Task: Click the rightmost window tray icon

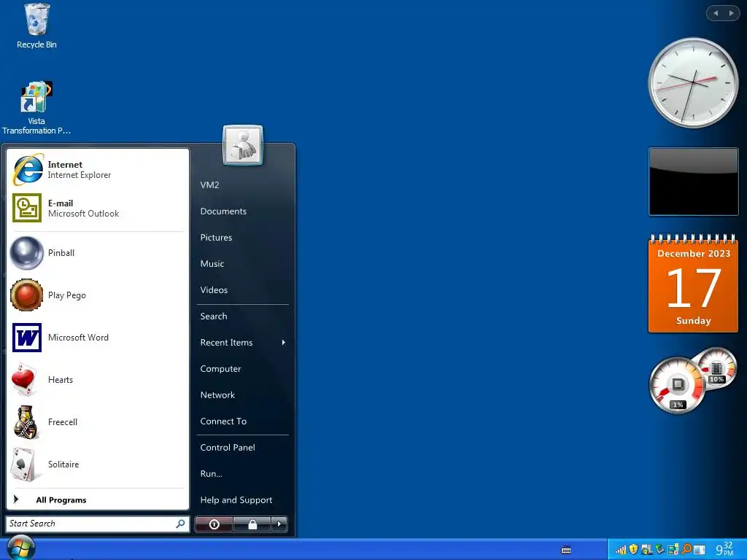Action: [700, 550]
